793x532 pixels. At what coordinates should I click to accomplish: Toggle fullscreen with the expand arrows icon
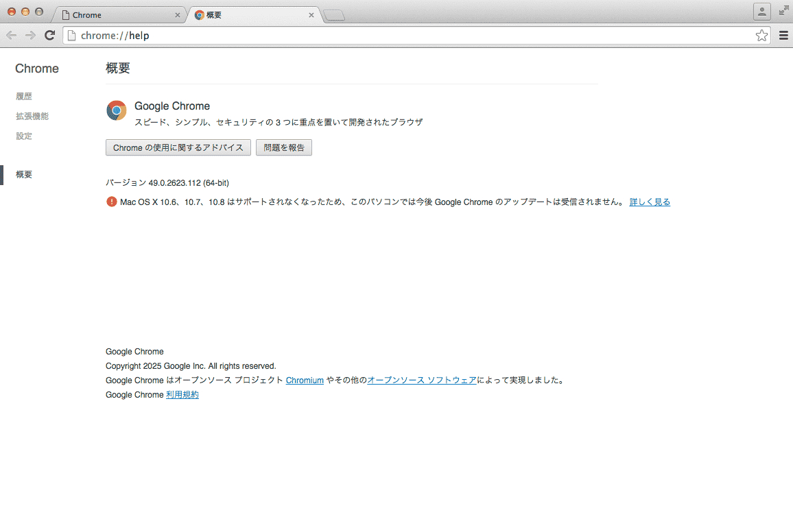tap(784, 10)
